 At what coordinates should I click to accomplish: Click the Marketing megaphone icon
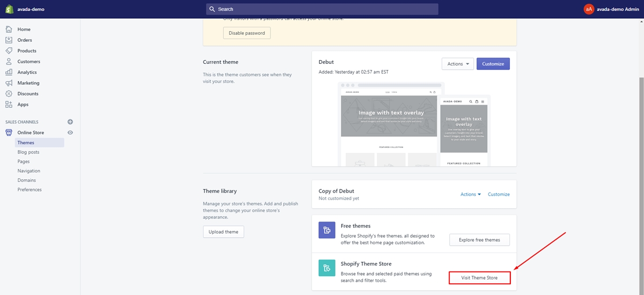coord(9,83)
